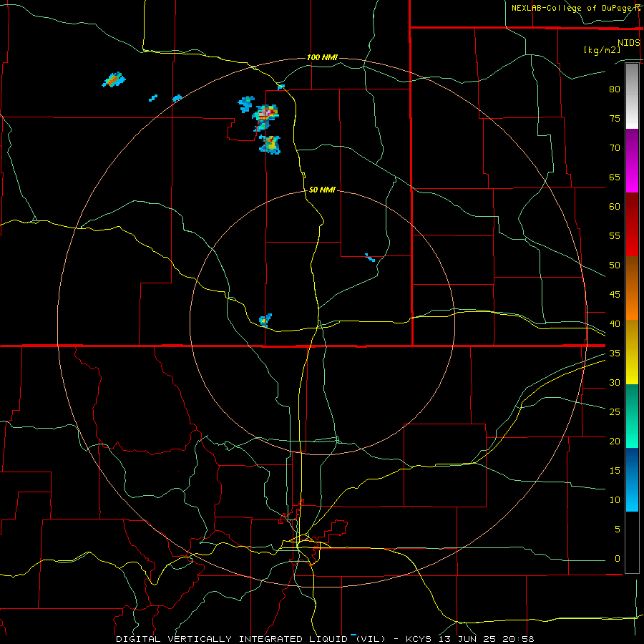Image resolution: width=644 pixels, height=644 pixels.
Task: Click scale value 10
Action: pyautogui.click(x=615, y=500)
